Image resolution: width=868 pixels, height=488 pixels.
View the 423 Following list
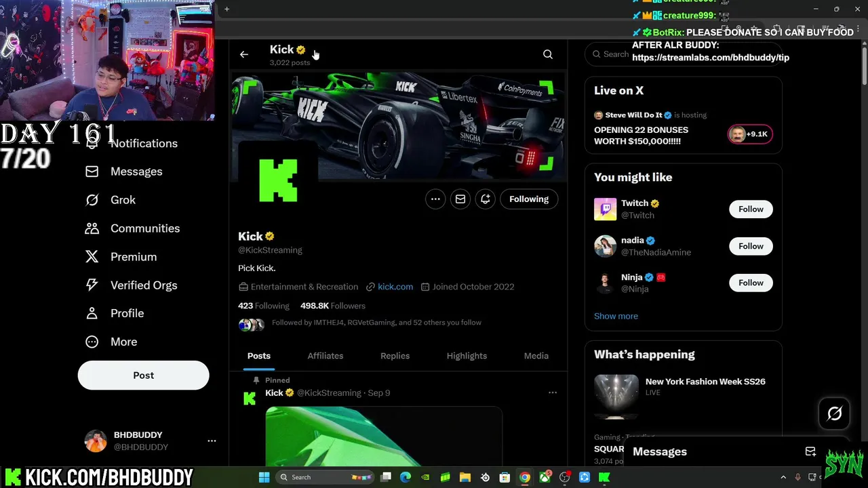(264, 306)
